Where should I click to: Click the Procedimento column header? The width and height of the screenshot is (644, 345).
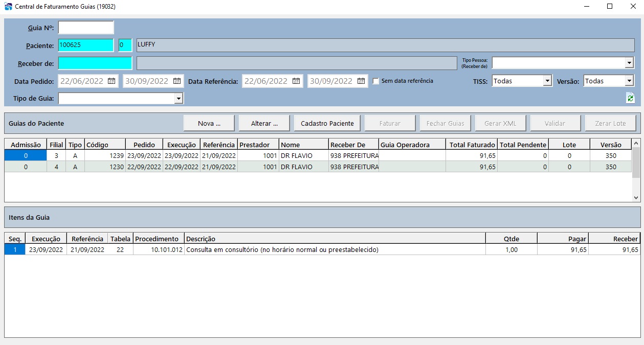point(159,239)
